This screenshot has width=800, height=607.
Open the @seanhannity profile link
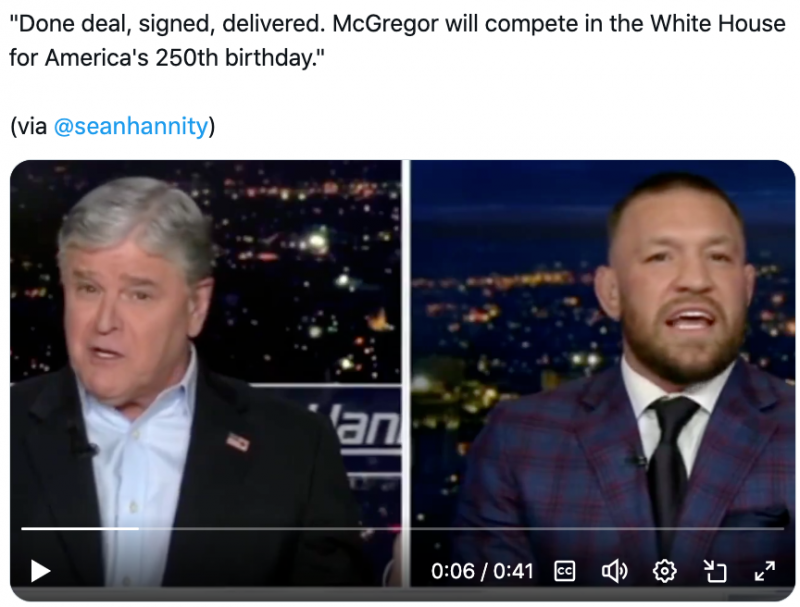(x=131, y=126)
